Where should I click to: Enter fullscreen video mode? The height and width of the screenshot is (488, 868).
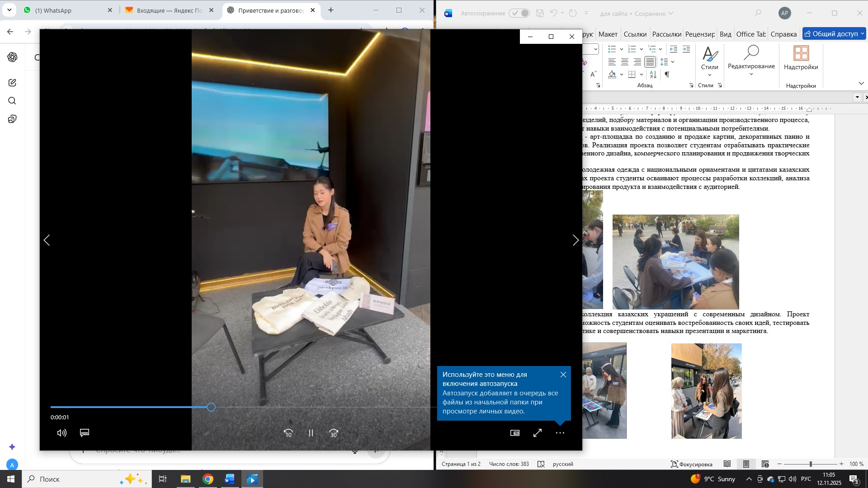pos(538,433)
